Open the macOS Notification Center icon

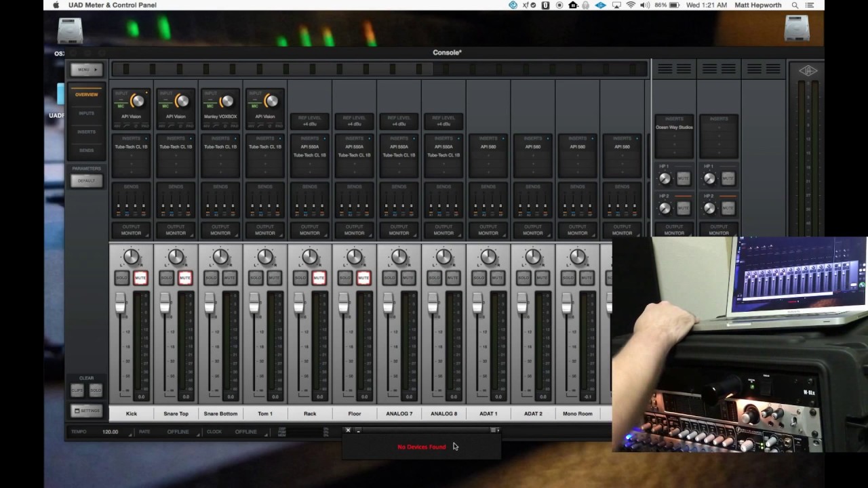pyautogui.click(x=810, y=5)
